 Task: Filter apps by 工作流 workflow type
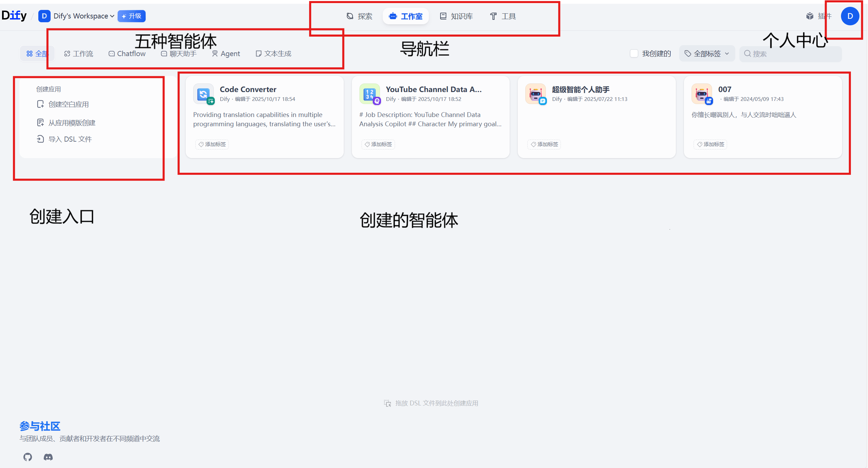[79, 54]
